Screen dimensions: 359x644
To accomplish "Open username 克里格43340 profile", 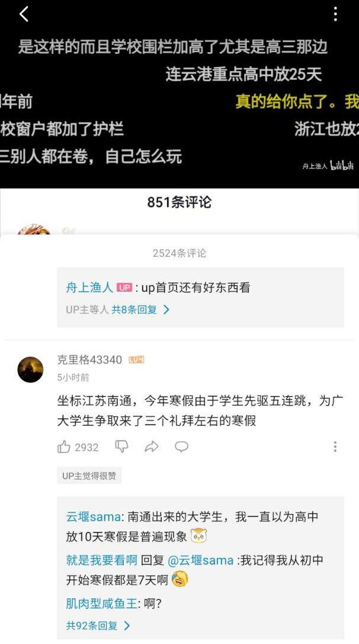I will click(89, 360).
